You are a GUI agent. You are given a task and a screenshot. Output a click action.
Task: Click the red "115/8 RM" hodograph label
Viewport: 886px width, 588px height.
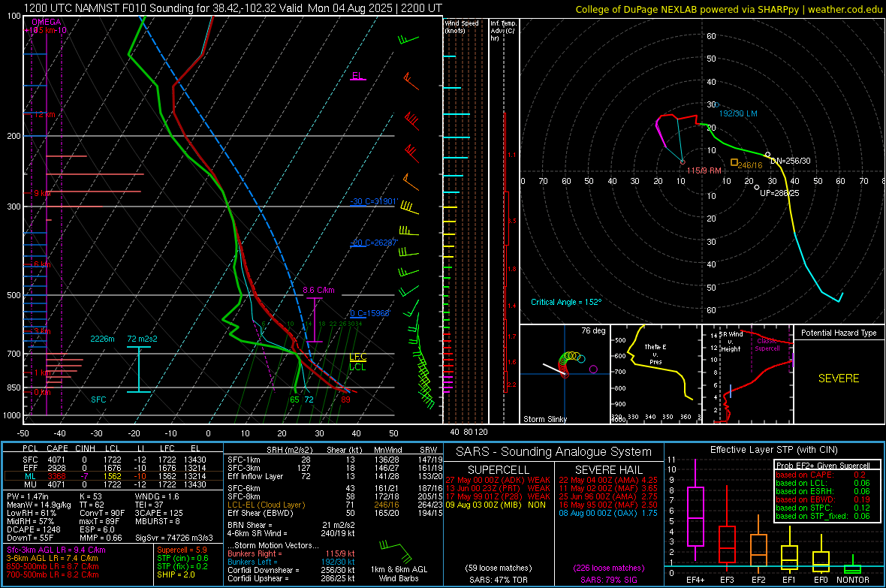point(704,170)
